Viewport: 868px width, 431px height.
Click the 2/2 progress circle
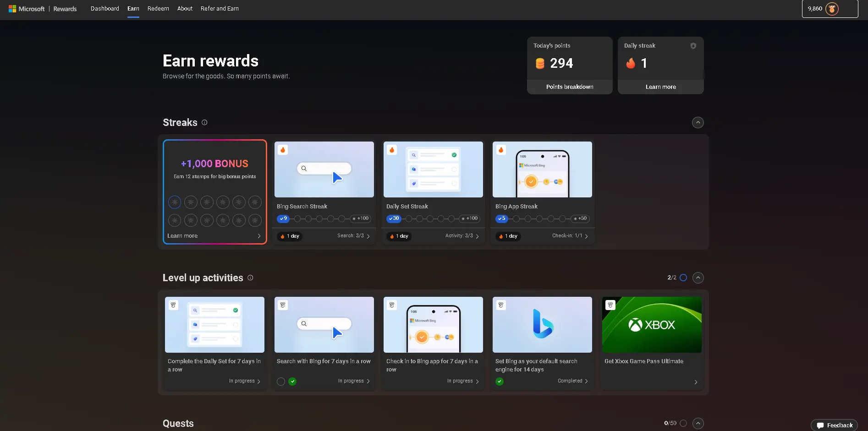click(x=683, y=278)
